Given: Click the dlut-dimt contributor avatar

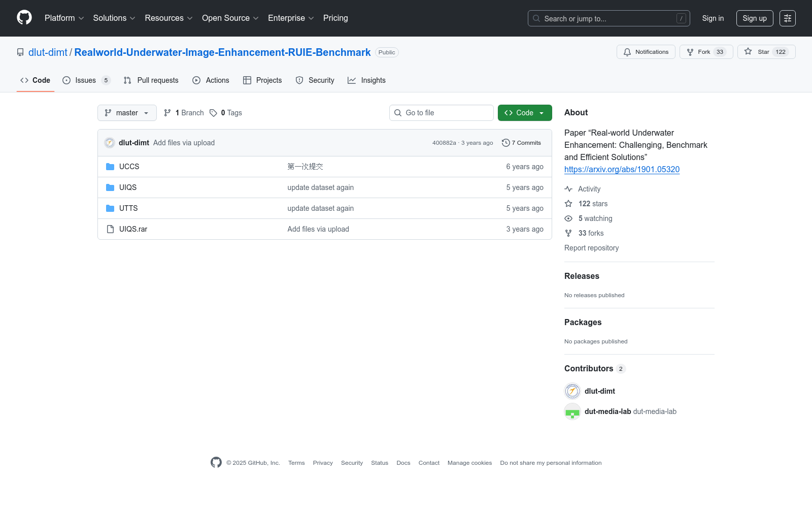Looking at the screenshot, I should tap(572, 391).
